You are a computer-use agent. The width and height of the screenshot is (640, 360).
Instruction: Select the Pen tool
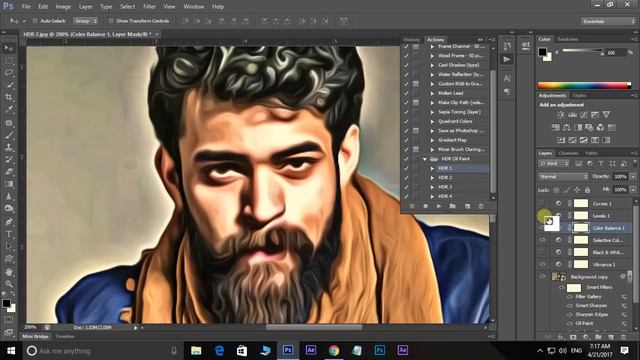(x=9, y=222)
